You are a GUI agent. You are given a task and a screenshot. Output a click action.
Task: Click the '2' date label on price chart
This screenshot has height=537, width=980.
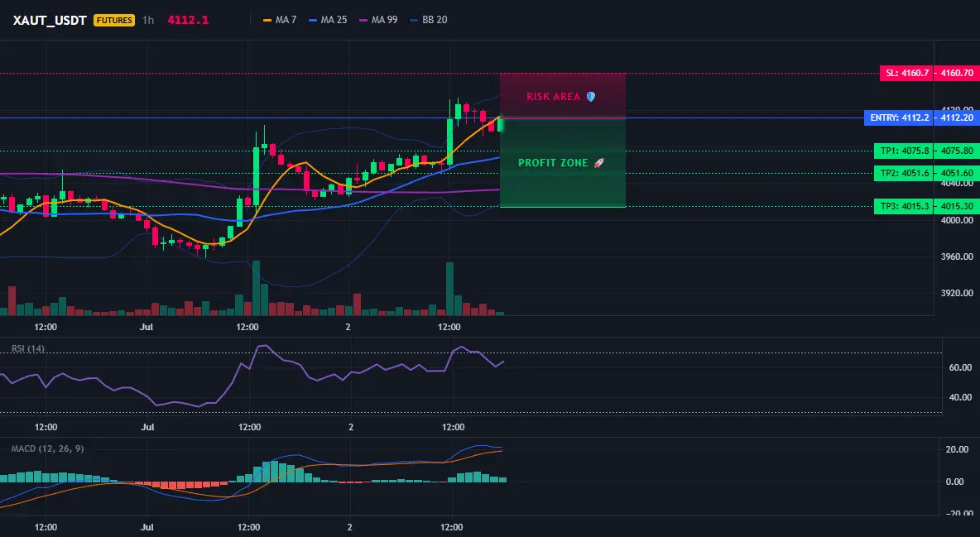(348, 327)
